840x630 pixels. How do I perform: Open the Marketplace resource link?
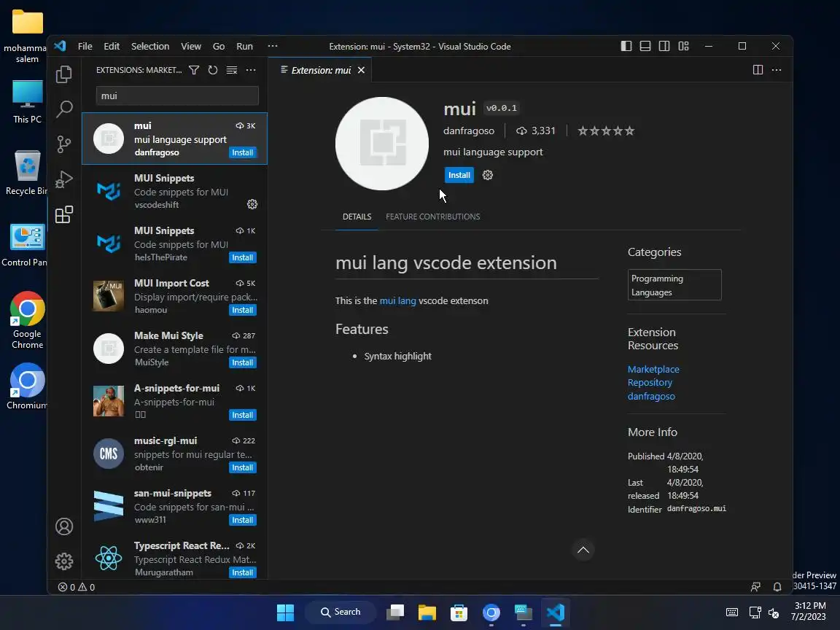(x=653, y=369)
